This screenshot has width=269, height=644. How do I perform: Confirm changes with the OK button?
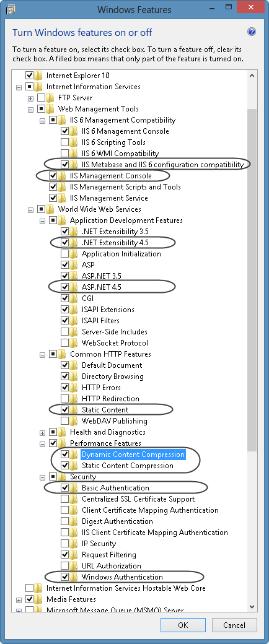(x=183, y=625)
